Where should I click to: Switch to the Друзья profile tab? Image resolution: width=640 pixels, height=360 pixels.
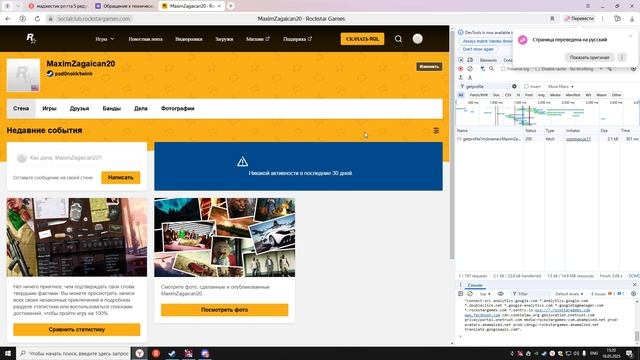79,109
